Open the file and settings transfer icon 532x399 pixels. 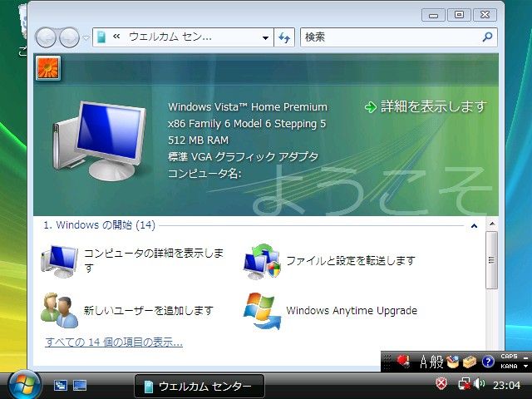[262, 261]
